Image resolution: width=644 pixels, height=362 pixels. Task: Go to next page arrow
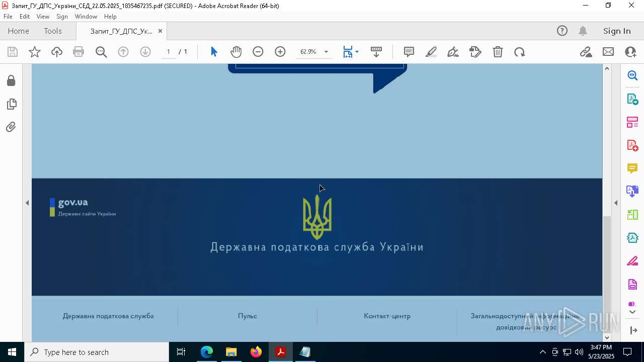click(145, 52)
